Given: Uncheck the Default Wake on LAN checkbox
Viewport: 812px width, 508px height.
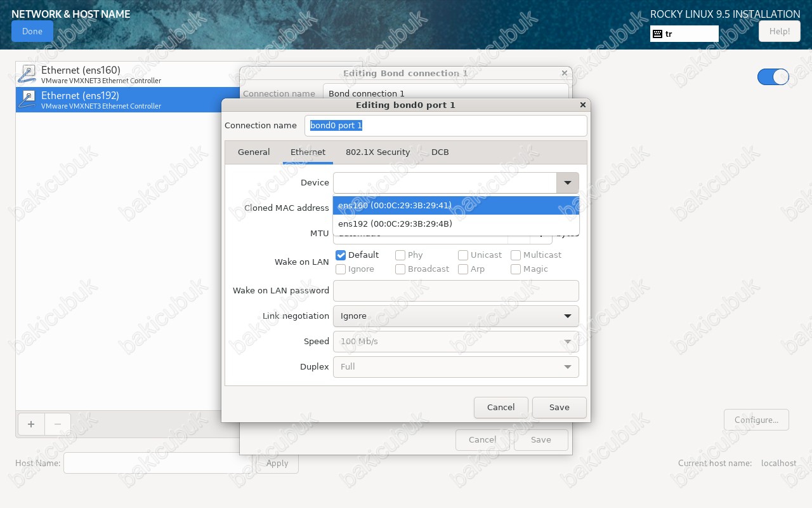Looking at the screenshot, I should (341, 255).
